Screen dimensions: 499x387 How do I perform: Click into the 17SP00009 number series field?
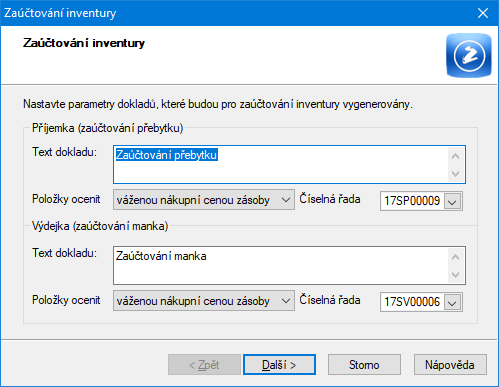(x=412, y=201)
